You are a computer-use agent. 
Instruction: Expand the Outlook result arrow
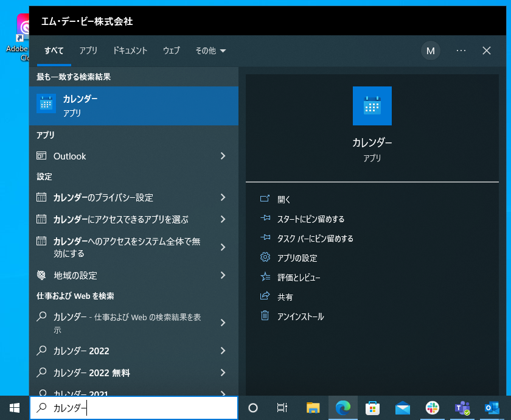tap(223, 156)
